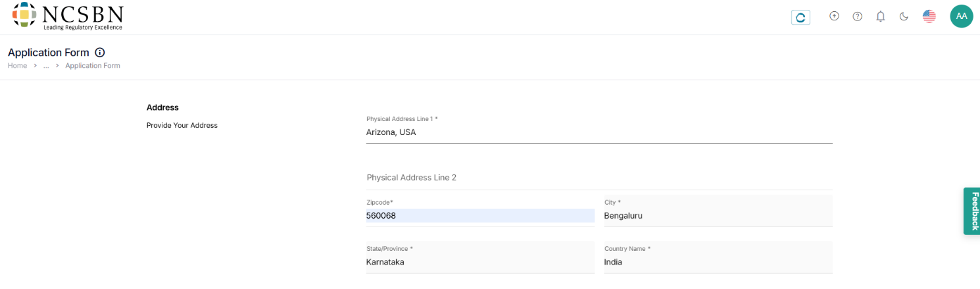The image size is (980, 289).
Task: Open the AA user profile avatar
Action: tap(962, 16)
